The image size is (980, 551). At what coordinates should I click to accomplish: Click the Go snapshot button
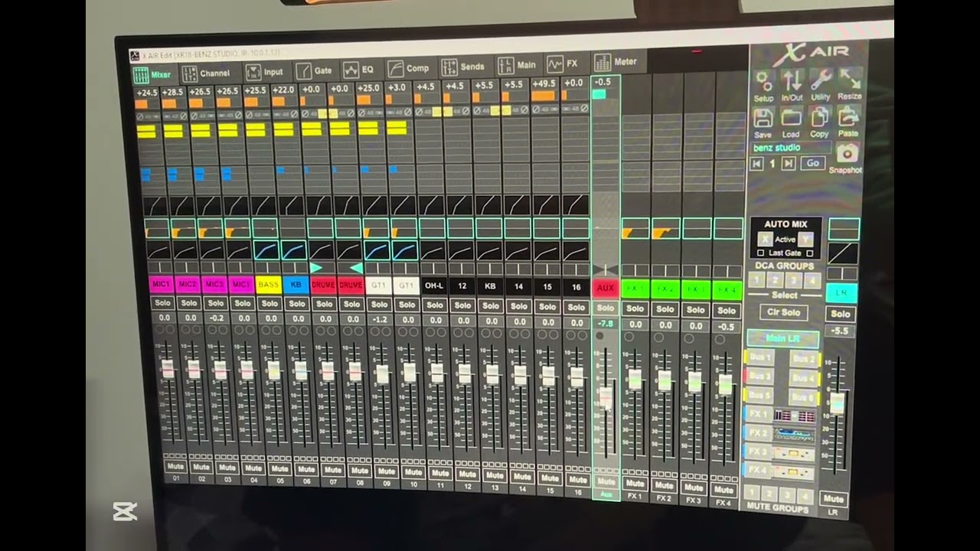pos(812,163)
